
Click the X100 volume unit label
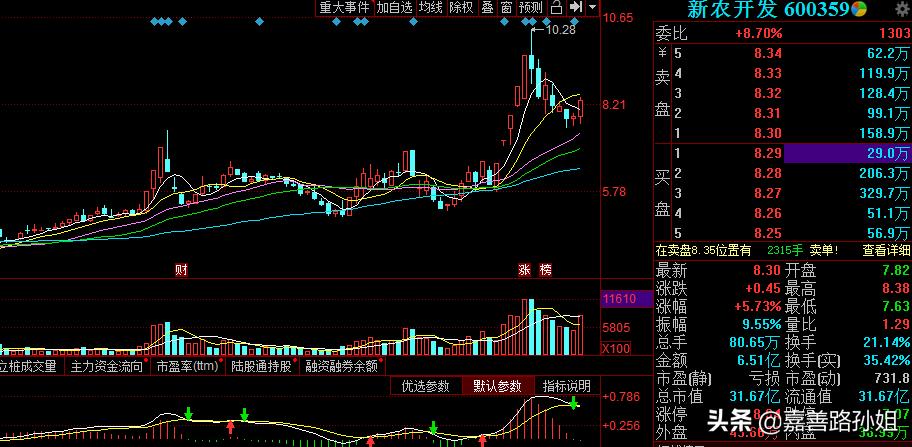[x=615, y=349]
